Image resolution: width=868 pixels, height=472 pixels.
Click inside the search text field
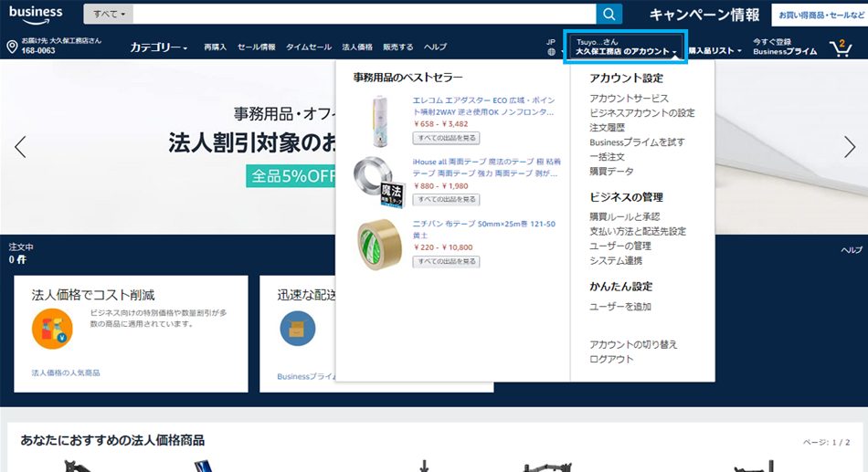[x=365, y=14]
